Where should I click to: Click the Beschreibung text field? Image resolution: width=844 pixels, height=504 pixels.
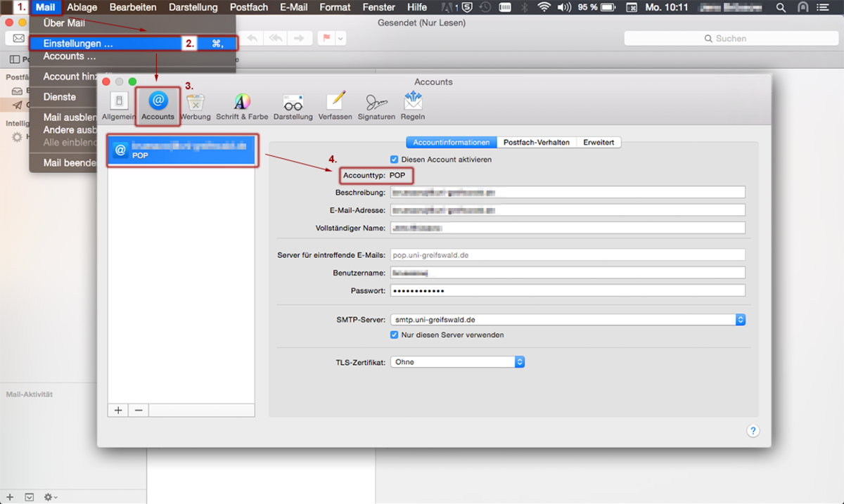click(x=567, y=193)
